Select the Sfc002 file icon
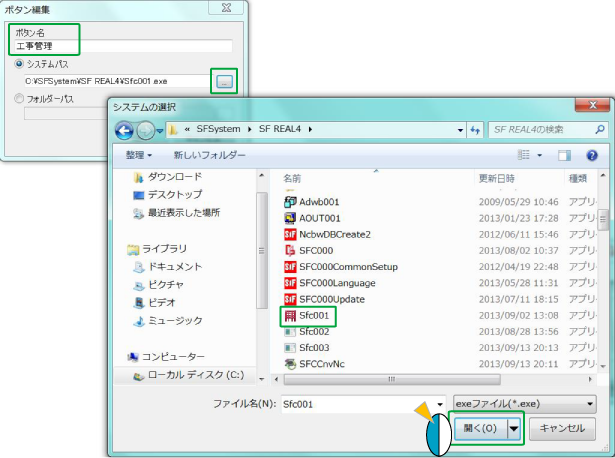This screenshot has height=458, width=615. (290, 332)
